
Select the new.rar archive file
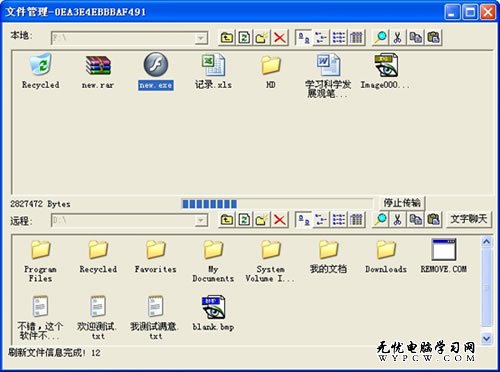[98, 72]
